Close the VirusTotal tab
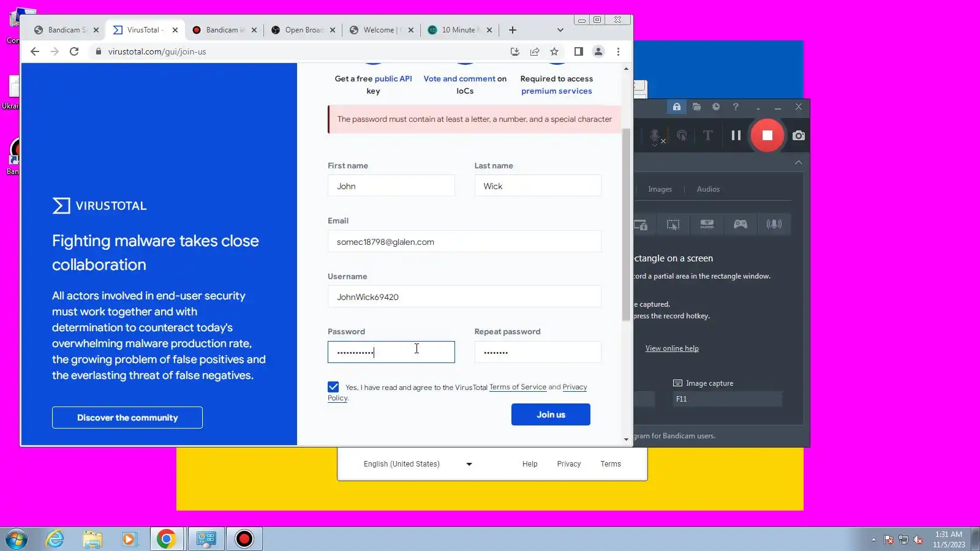Viewport: 980px width, 551px height. 175,30
